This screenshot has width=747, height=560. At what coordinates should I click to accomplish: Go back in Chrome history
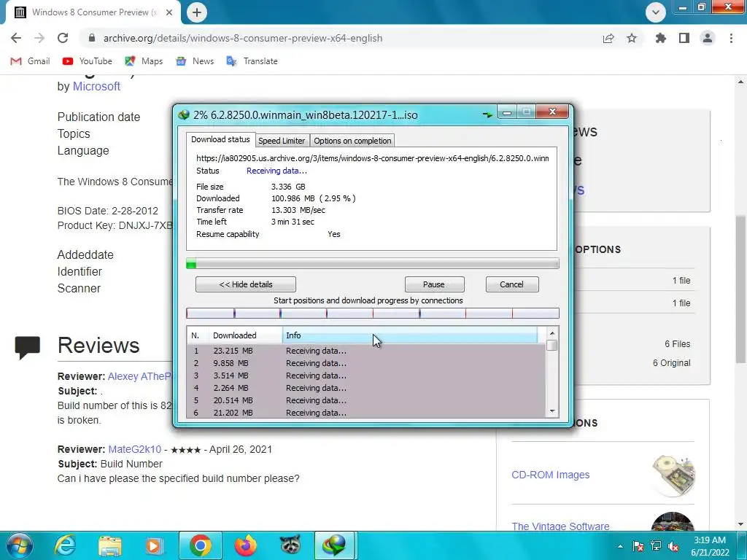[x=16, y=38]
